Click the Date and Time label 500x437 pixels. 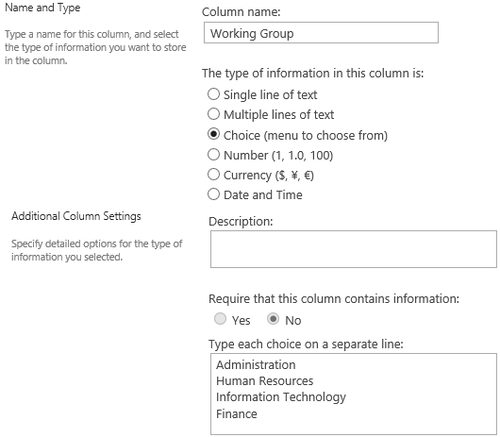(263, 195)
